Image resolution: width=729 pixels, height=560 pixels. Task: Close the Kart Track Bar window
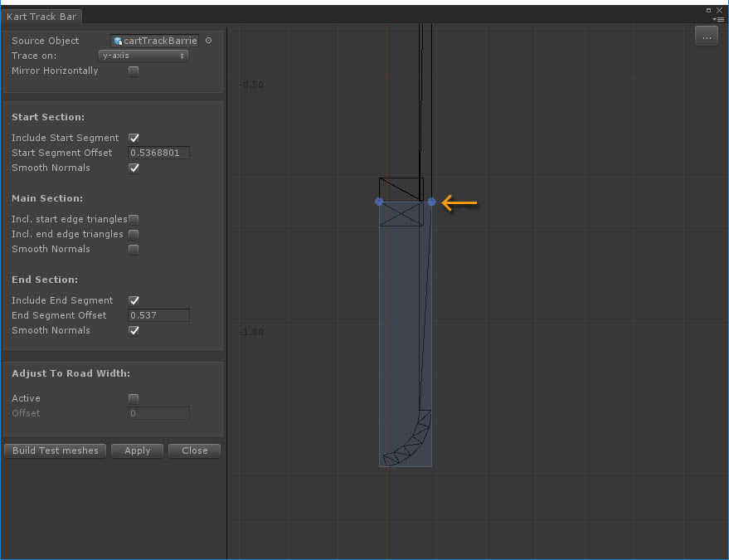pos(719,10)
